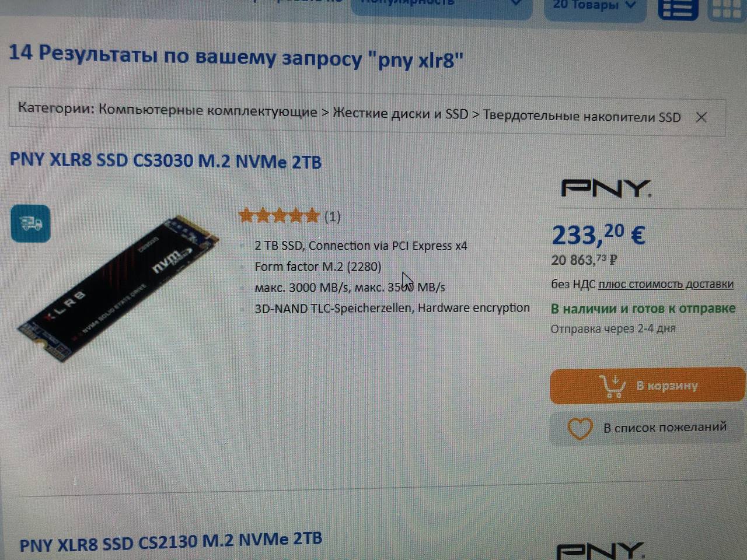The image size is (747, 560).
Task: Click Компьютерные комплектующие breadcrumb
Action: [x=208, y=110]
